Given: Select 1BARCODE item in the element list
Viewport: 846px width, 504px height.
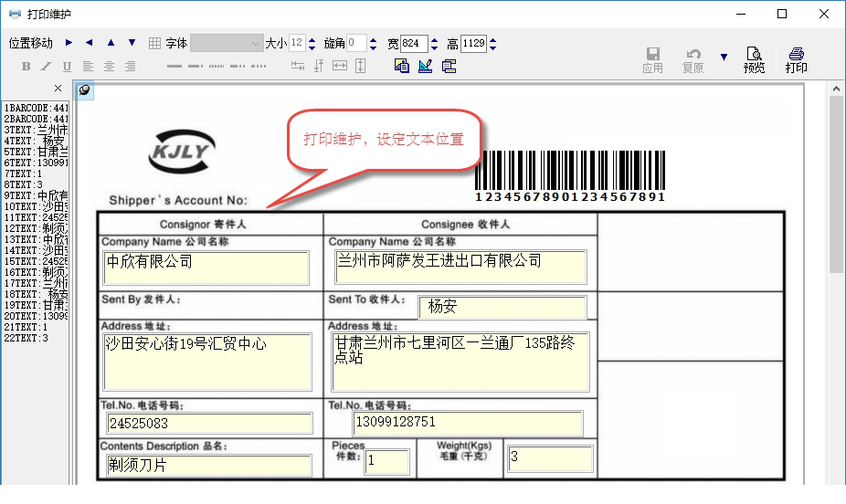Looking at the screenshot, I should (35, 107).
